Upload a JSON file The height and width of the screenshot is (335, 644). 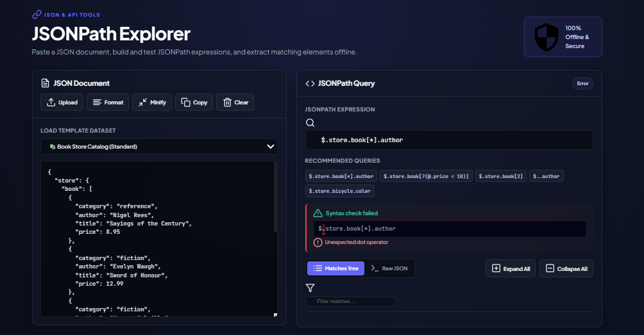point(62,102)
